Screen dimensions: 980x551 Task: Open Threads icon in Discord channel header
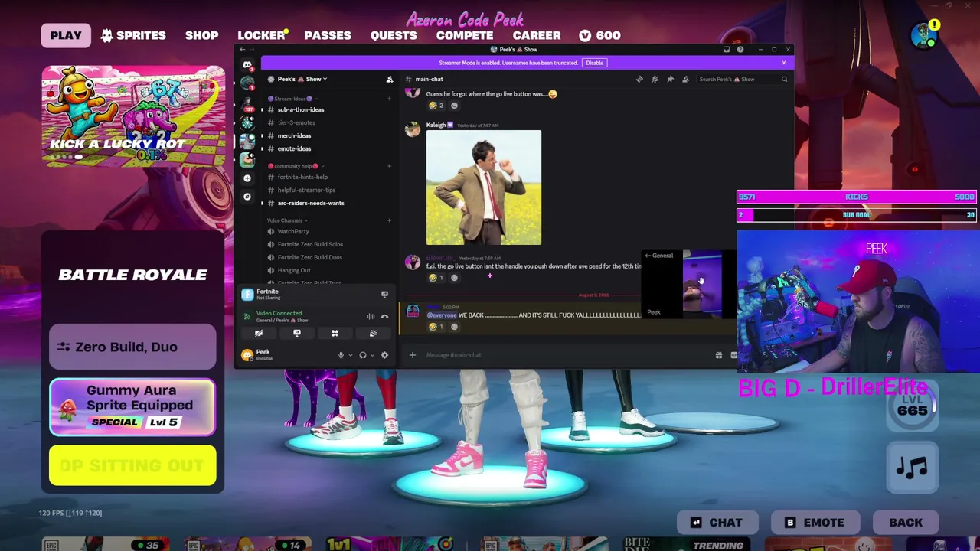[639, 79]
